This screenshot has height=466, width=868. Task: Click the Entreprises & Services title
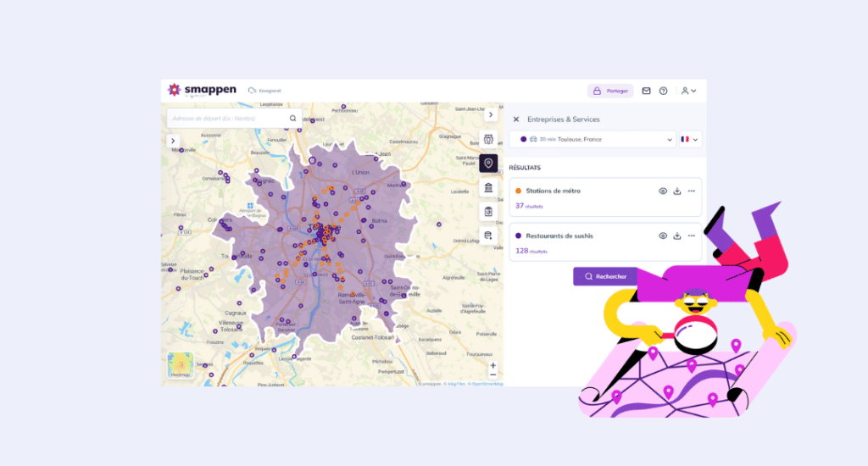[564, 119]
